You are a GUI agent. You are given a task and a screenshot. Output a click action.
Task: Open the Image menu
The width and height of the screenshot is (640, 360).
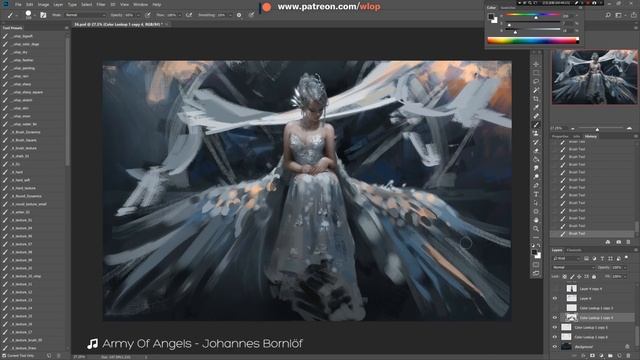point(43,4)
